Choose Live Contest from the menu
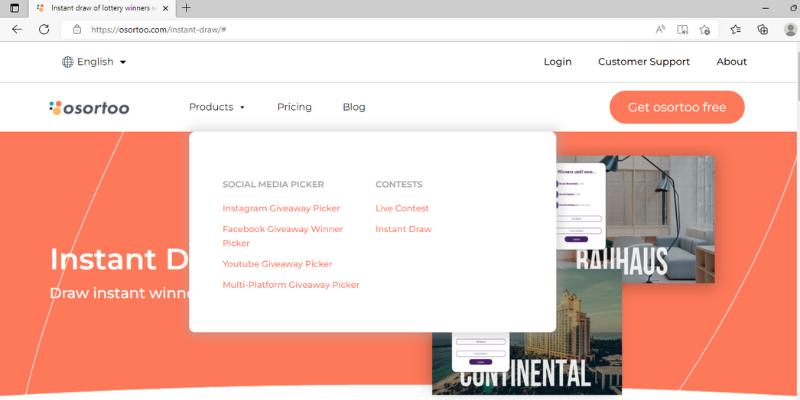Screen dimensions: 800x400 coord(402,208)
